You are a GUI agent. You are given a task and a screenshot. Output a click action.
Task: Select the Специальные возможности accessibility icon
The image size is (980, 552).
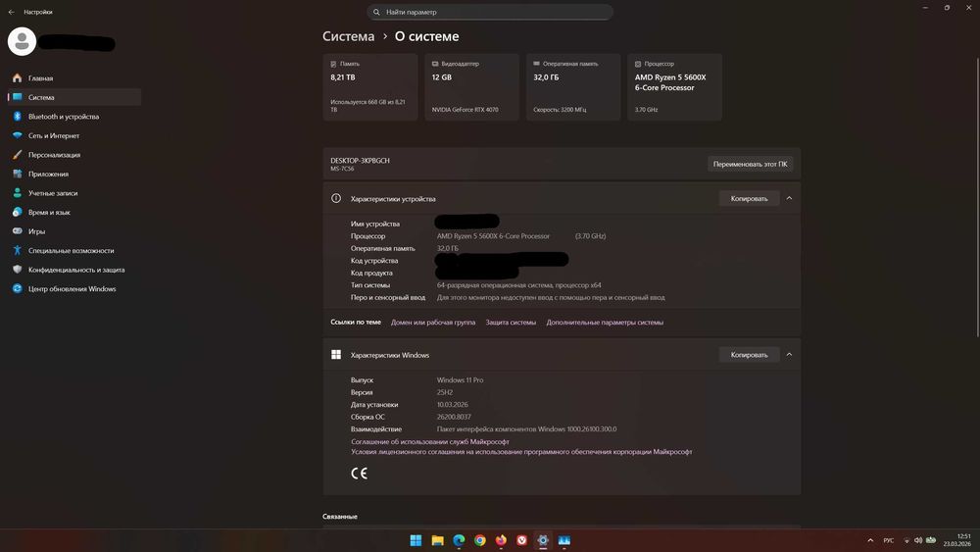click(x=17, y=251)
